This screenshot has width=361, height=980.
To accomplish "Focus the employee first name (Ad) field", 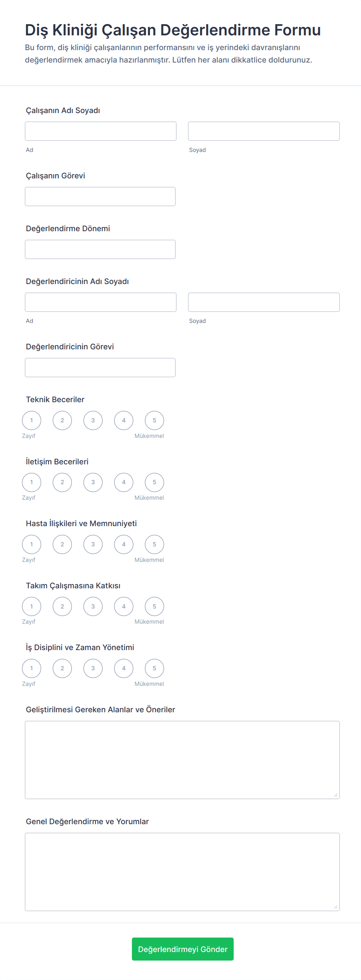I will click(x=101, y=131).
